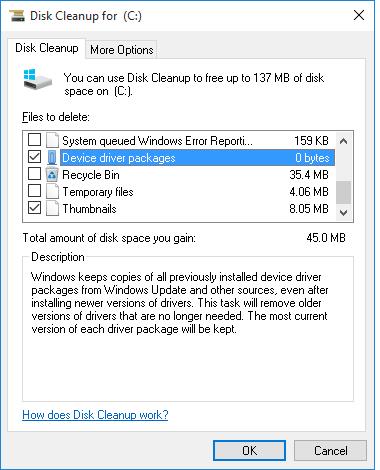Click the Device driver packages icon

point(52,157)
